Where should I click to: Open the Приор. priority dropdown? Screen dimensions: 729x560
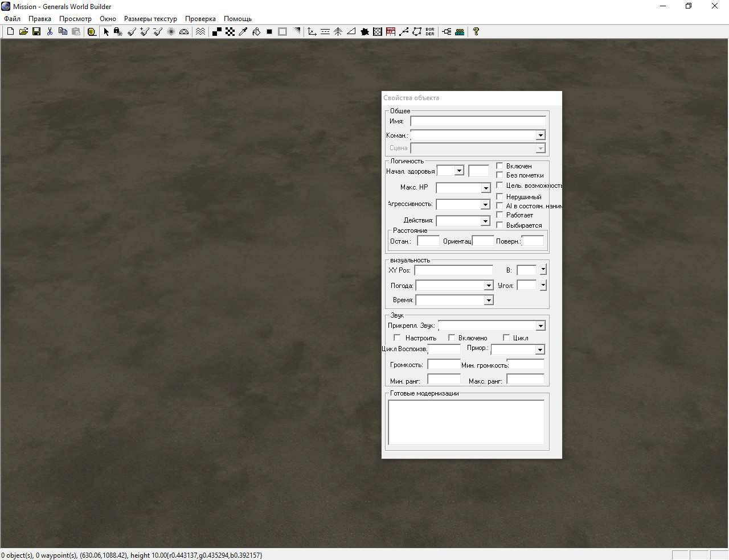[x=540, y=349]
